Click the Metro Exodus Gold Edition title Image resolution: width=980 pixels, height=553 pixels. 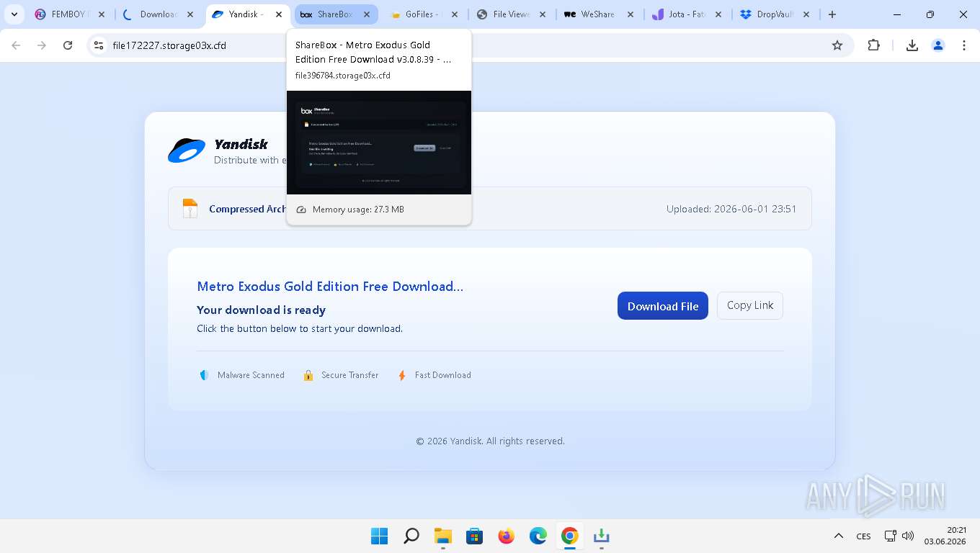[330, 286]
